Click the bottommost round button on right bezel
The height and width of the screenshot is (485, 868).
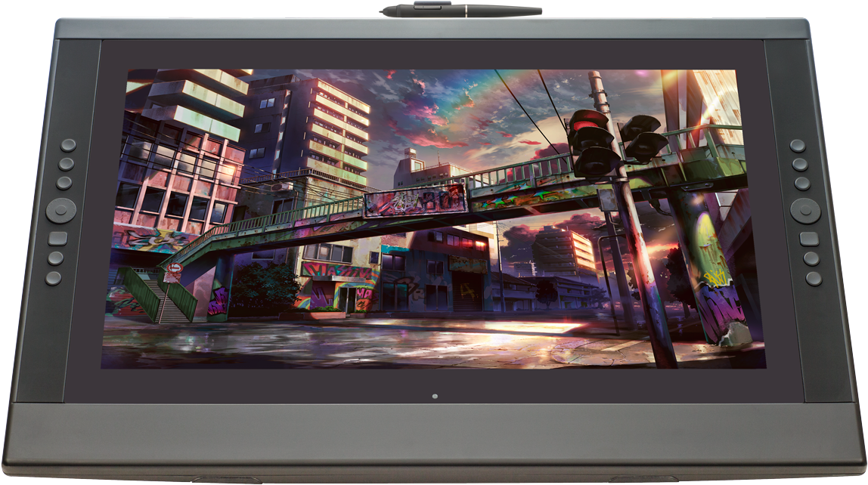point(814,278)
